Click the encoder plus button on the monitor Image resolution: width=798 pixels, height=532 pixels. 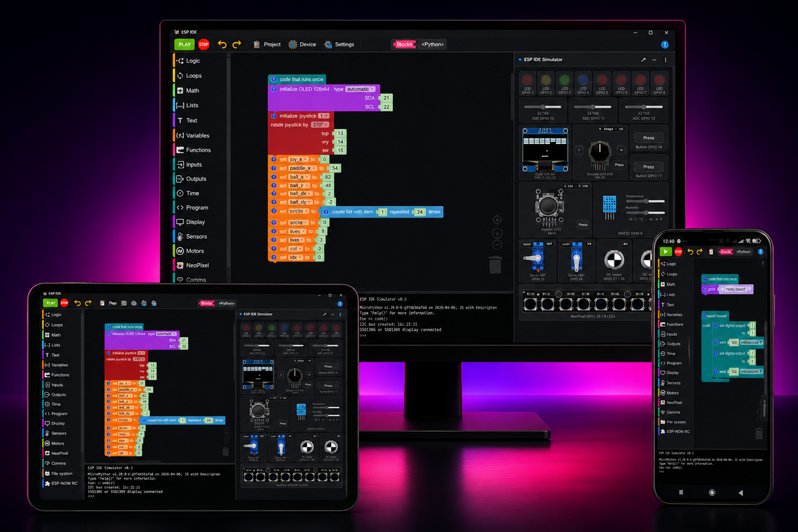(620, 150)
